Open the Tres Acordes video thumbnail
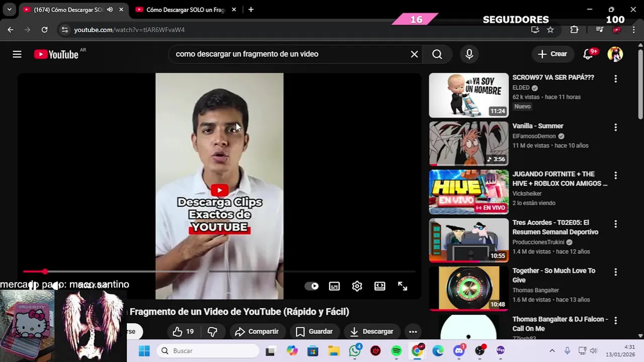This screenshot has height=362, width=644. pos(468,240)
